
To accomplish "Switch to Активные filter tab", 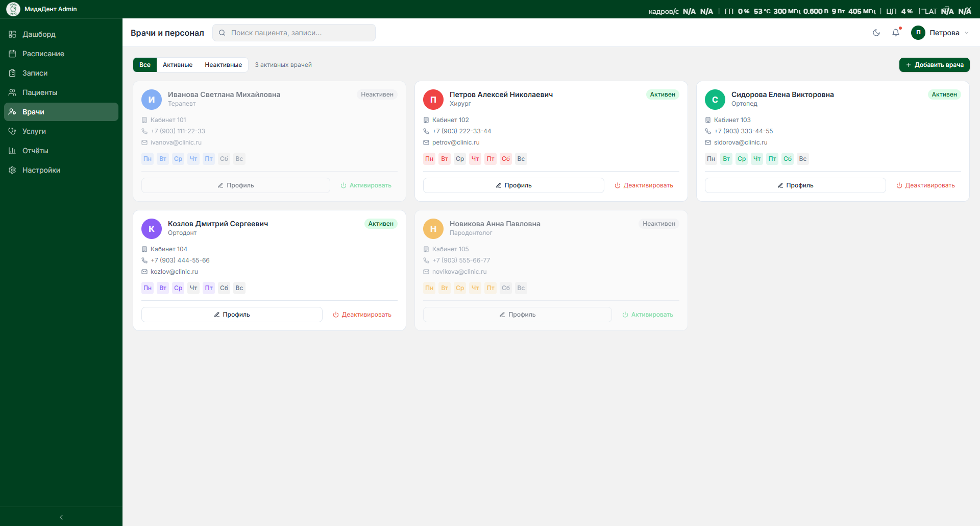I will [x=178, y=65].
